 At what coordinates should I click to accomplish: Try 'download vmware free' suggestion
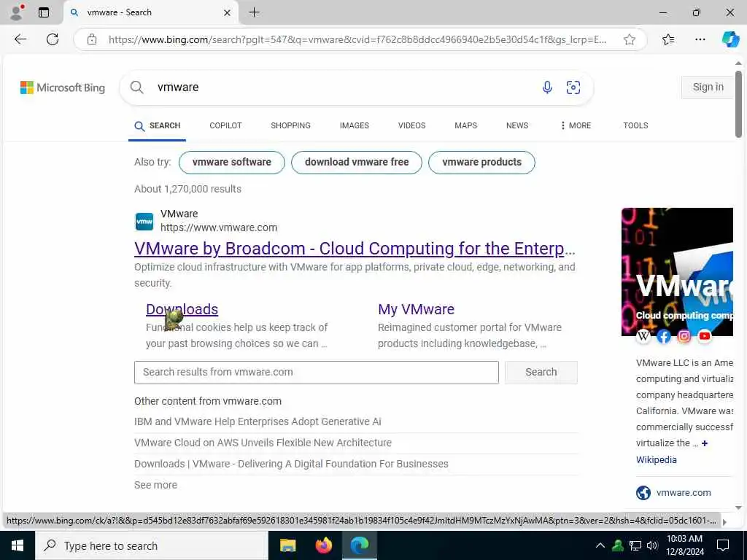click(x=356, y=163)
